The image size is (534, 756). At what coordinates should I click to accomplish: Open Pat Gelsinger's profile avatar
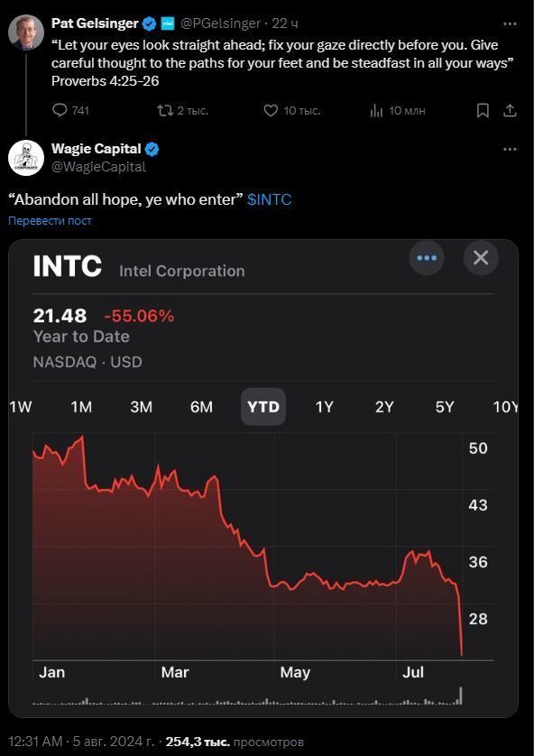(x=26, y=32)
